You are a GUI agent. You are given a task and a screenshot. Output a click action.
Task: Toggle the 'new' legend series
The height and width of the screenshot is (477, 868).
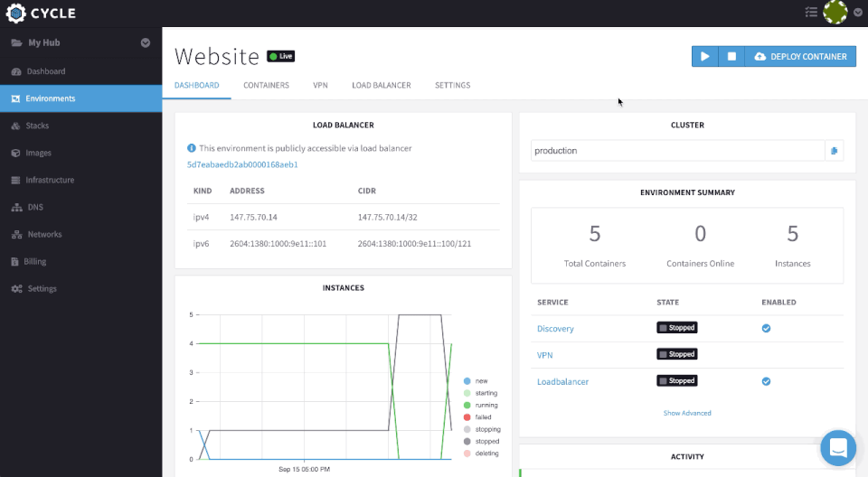pos(476,381)
